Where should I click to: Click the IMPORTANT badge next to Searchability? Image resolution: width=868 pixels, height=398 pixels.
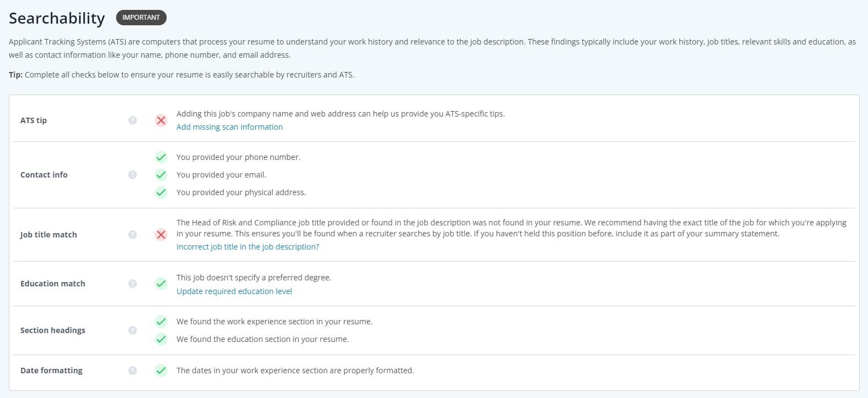coord(141,18)
